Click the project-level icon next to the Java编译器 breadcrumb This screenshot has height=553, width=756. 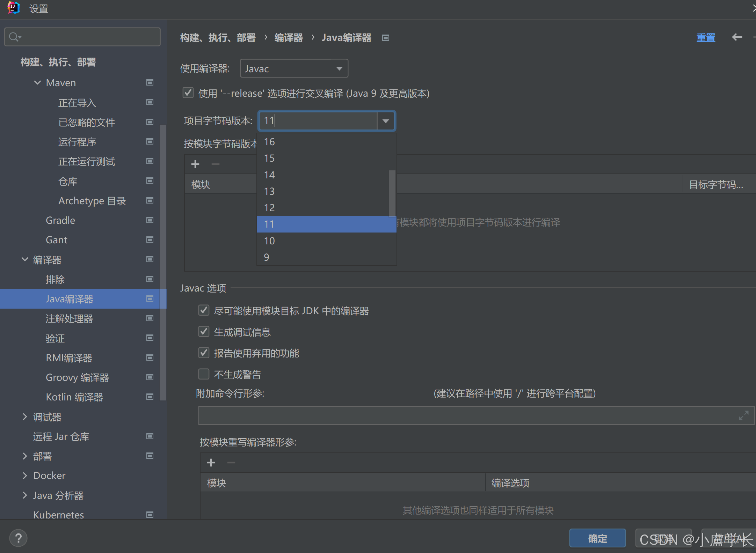(x=385, y=38)
